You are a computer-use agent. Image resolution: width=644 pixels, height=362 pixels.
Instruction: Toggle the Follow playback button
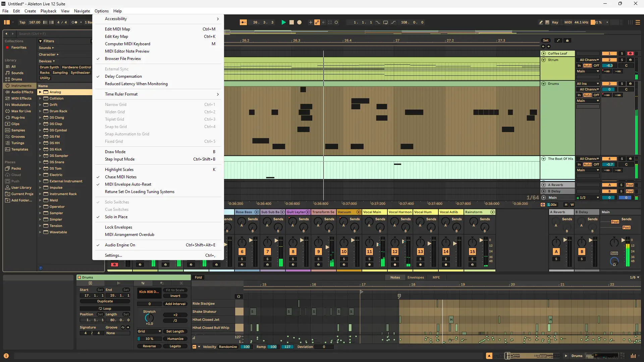click(243, 22)
